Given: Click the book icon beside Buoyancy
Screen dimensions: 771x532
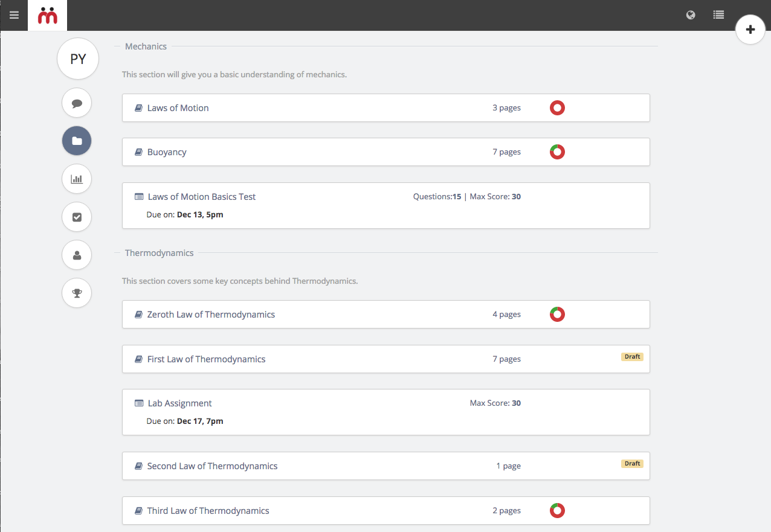Looking at the screenshot, I should (138, 152).
